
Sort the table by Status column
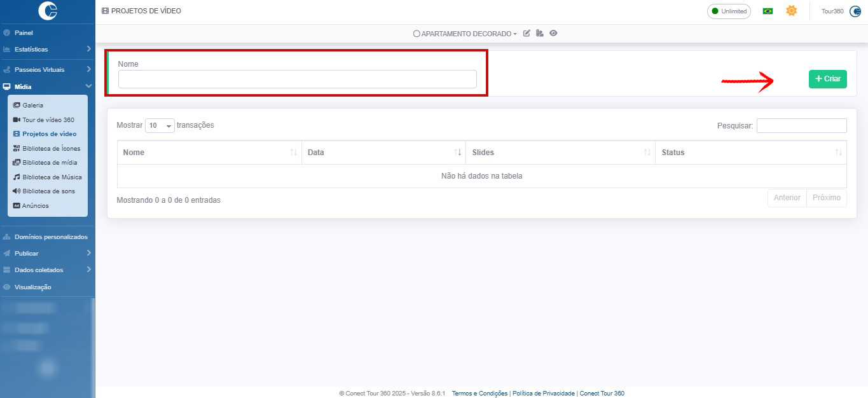point(750,153)
